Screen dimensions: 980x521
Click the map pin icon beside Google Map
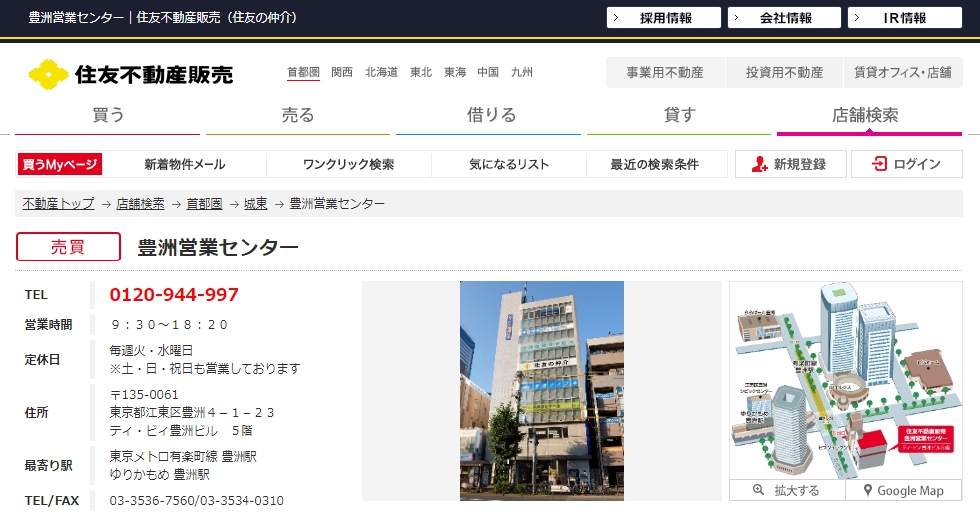868,491
